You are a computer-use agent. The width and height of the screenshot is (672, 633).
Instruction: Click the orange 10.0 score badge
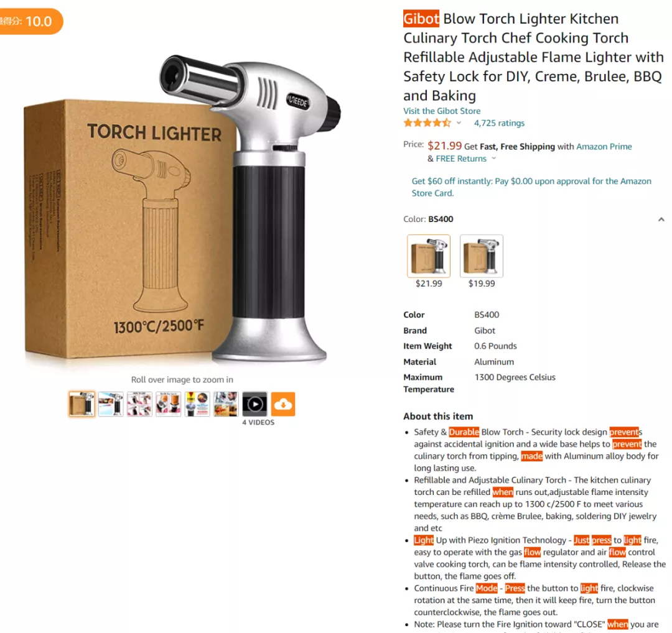tap(31, 21)
